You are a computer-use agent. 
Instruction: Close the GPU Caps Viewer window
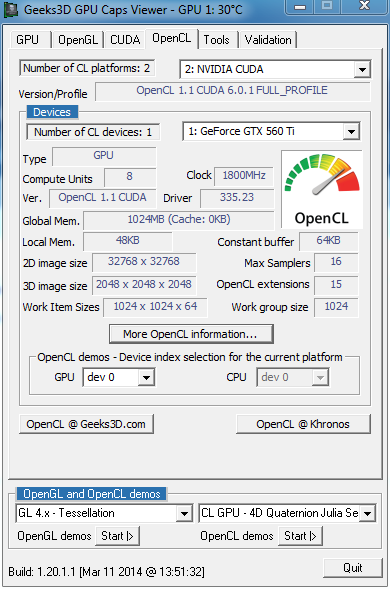[x=364, y=6]
